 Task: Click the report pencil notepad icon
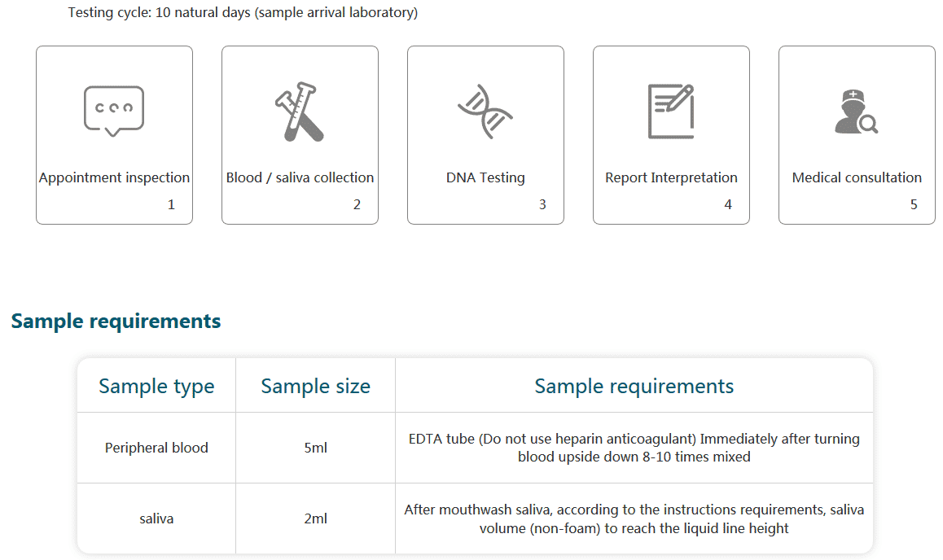pos(671,112)
